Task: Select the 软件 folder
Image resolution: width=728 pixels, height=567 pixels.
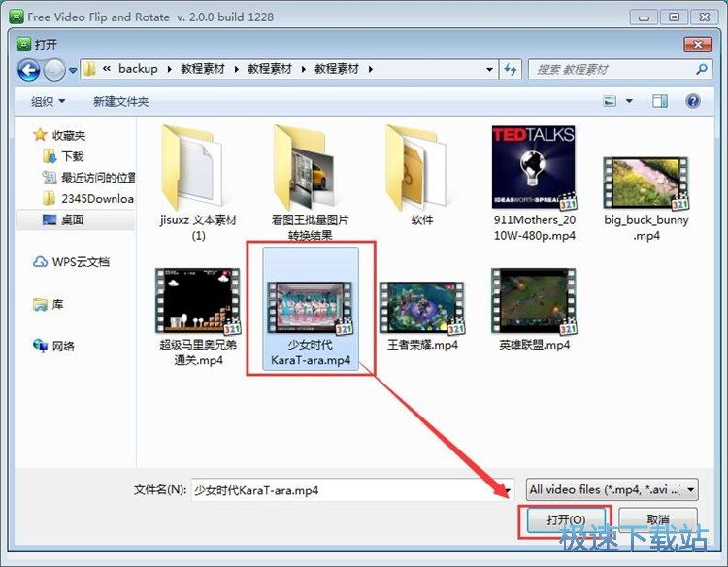Action: [421, 176]
